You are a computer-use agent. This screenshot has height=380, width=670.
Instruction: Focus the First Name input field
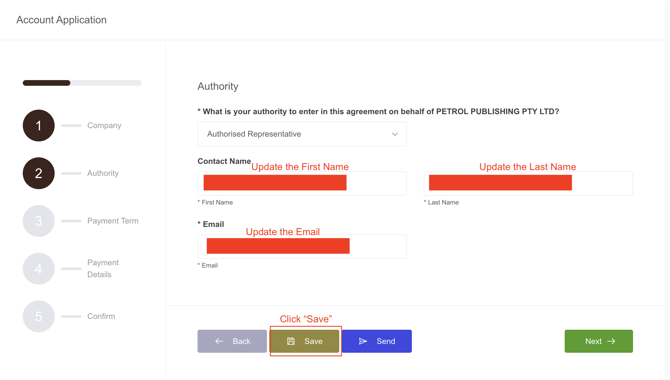[x=302, y=183]
